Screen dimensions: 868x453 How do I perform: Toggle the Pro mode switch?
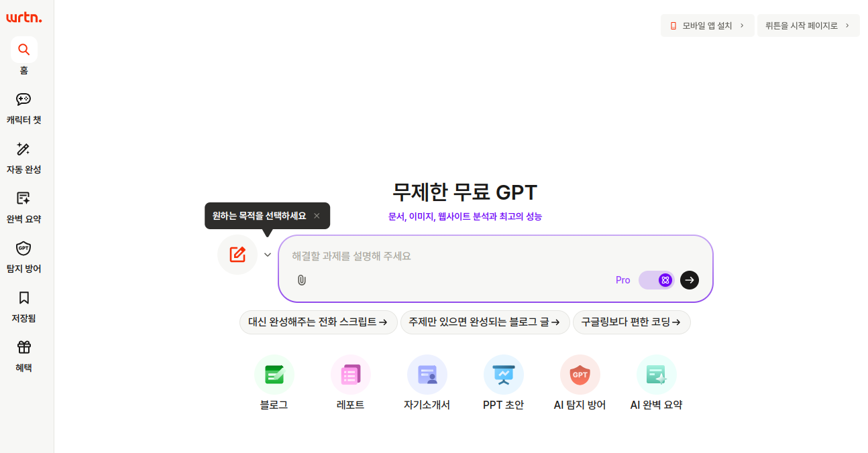(656, 280)
